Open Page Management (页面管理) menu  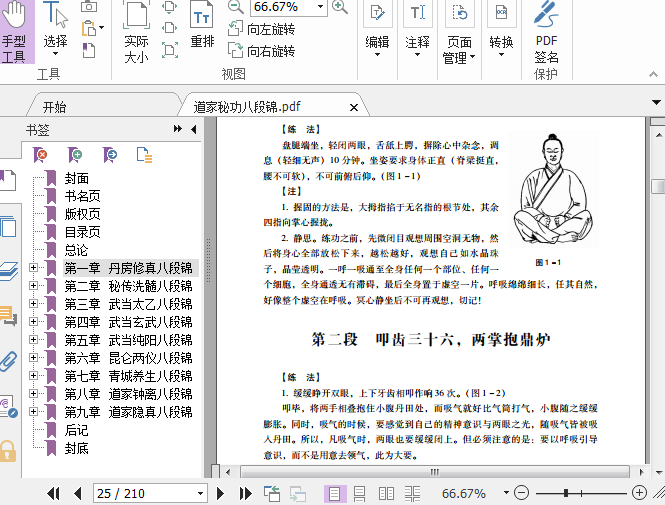tap(459, 34)
